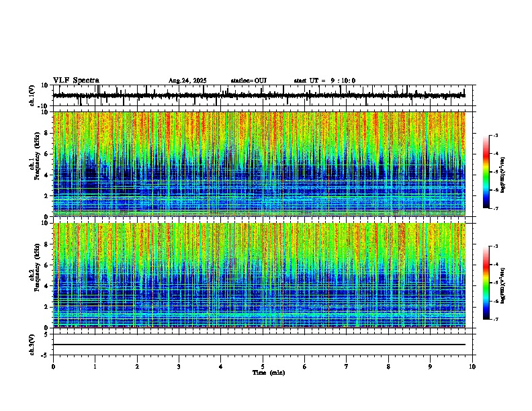This screenshot has height=411, width=532.
Task: Click the ch.1 spectrogram plot area
Action: coord(259,164)
